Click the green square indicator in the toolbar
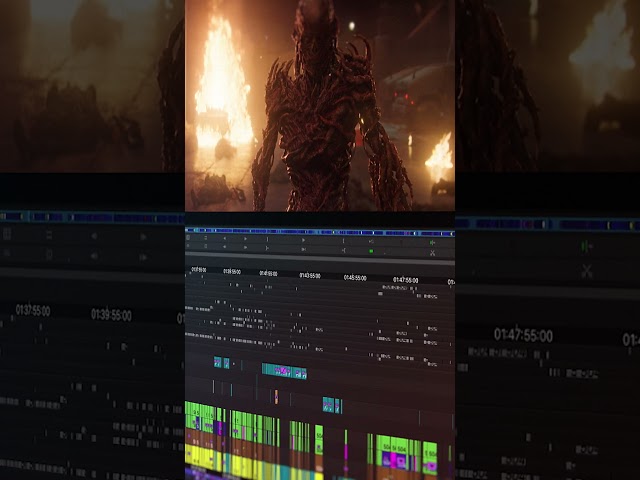This screenshot has height=480, width=640. click(x=371, y=251)
